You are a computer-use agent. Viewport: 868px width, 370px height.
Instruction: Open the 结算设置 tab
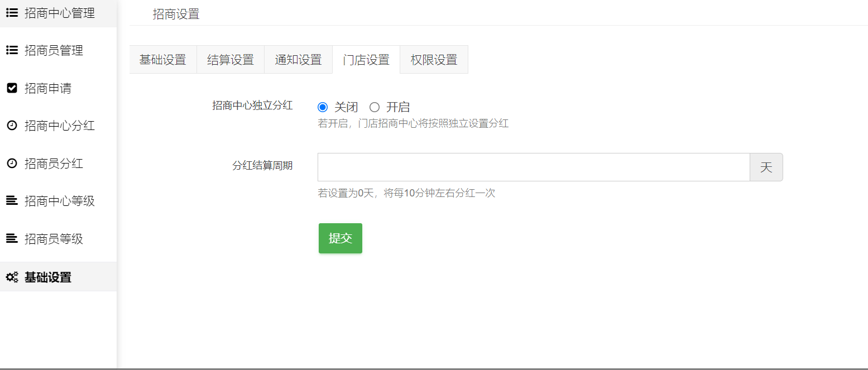click(x=231, y=60)
